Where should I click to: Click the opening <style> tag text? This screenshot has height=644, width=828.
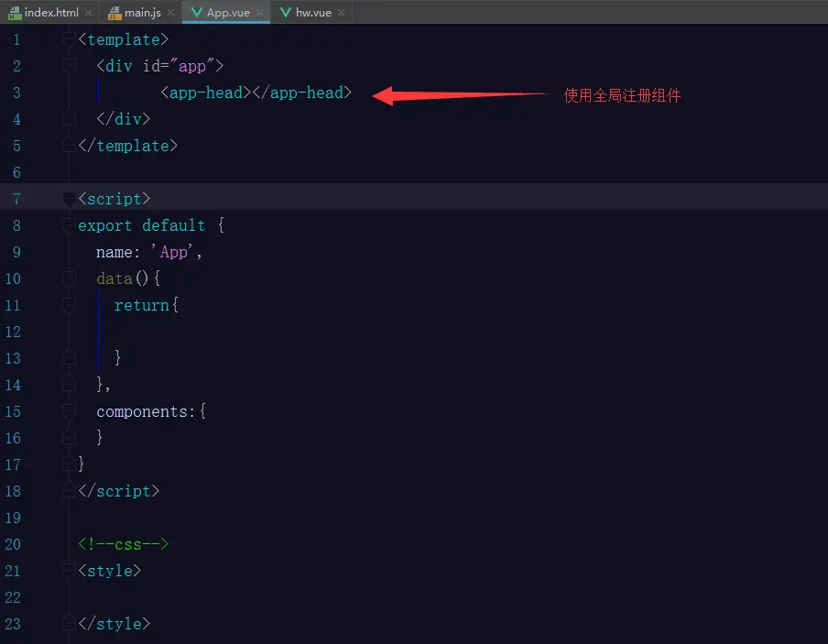109,571
